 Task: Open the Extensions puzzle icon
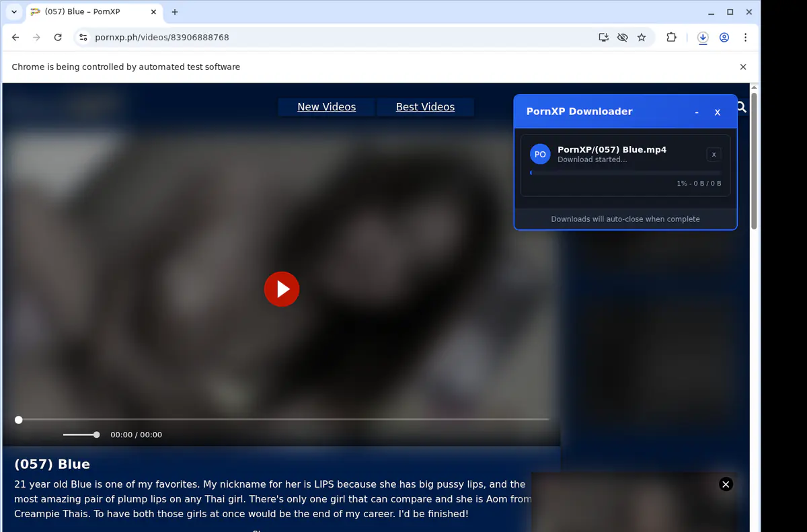[x=671, y=38]
